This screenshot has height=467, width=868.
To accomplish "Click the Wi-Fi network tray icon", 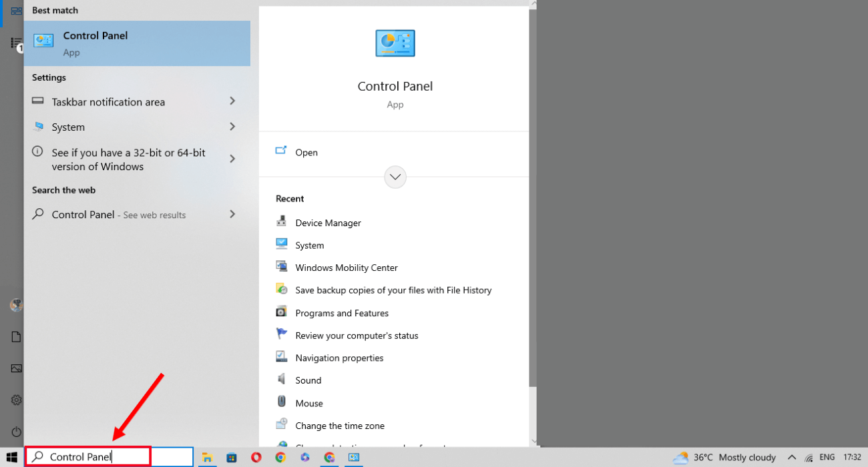I will (809, 458).
